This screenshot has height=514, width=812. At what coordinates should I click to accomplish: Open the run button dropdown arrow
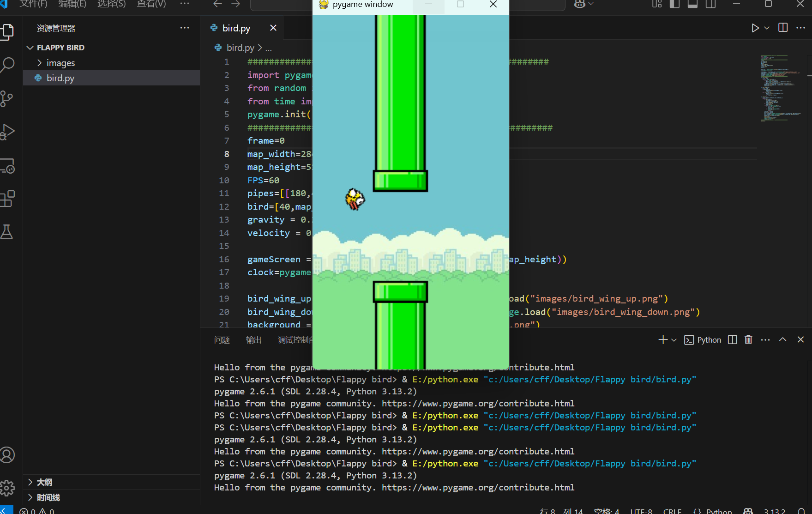[x=767, y=28]
